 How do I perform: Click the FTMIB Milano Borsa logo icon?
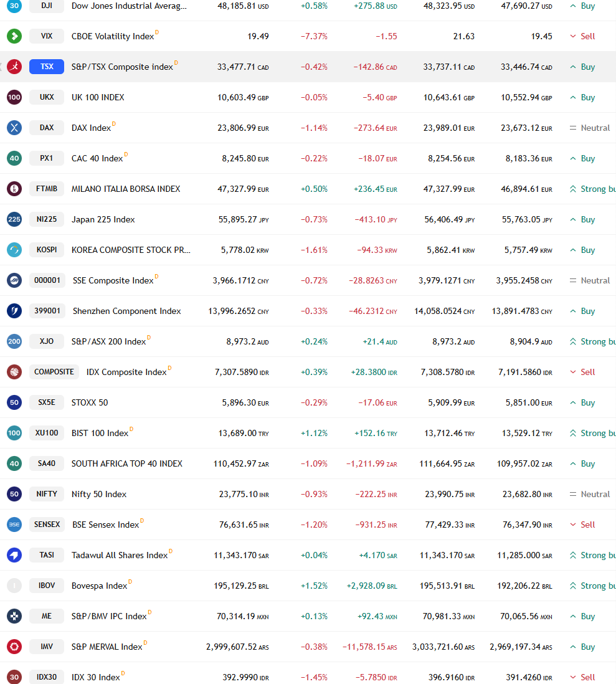(14, 189)
